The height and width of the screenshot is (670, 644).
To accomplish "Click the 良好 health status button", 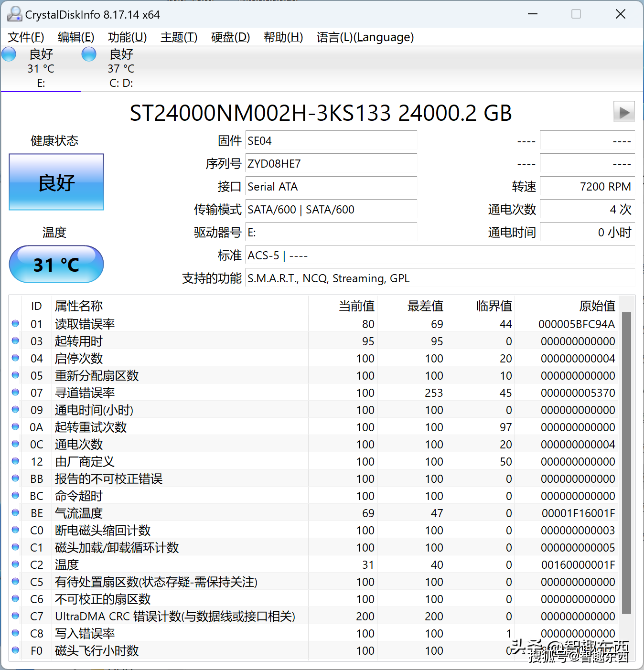I will pos(56,182).
